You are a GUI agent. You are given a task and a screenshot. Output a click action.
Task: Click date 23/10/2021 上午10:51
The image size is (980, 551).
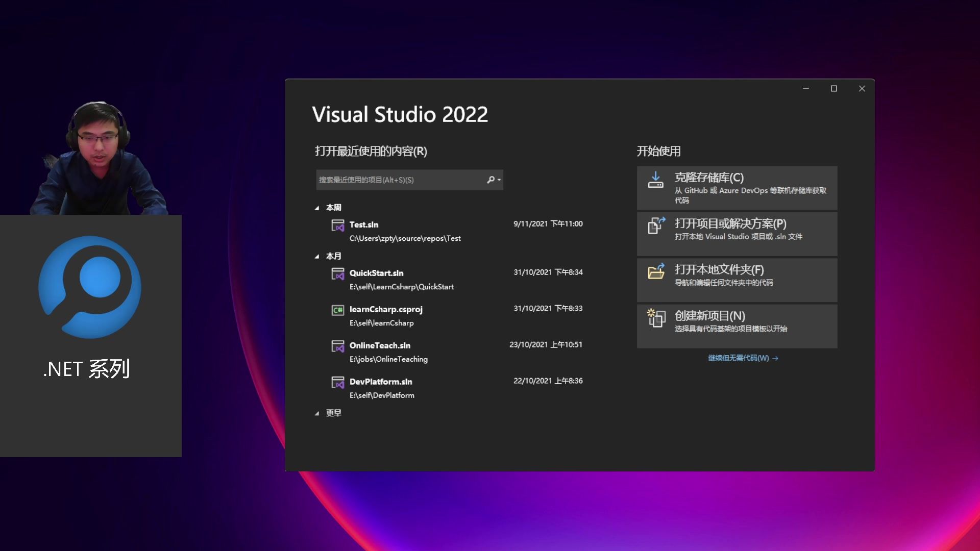coord(546,345)
